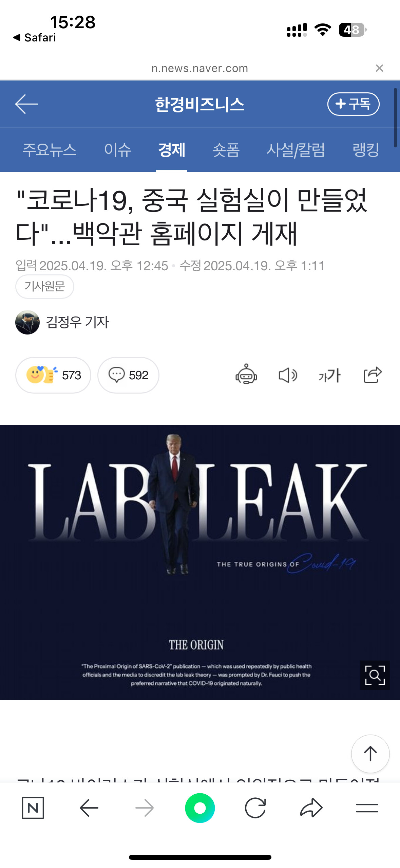This screenshot has width=400, height=868.
Task: Share article via share icon near comments
Action: pos(373,375)
